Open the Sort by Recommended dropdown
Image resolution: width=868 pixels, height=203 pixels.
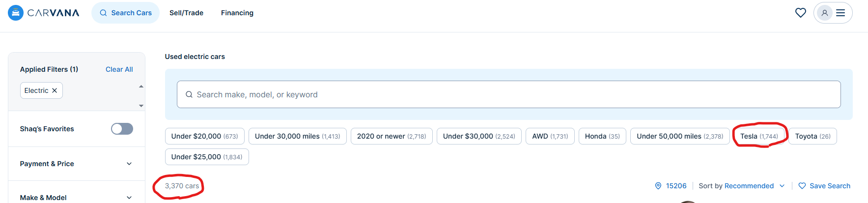(x=742, y=186)
